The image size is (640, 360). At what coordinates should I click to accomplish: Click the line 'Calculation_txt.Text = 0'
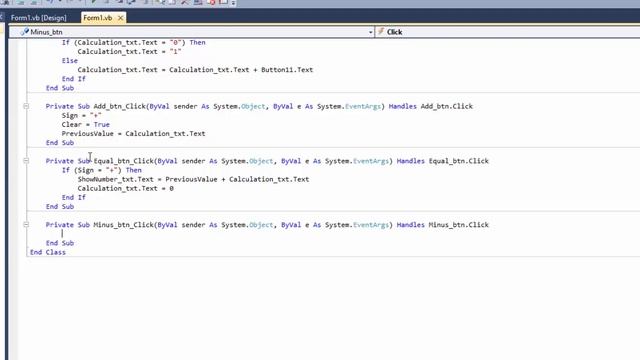pos(126,188)
